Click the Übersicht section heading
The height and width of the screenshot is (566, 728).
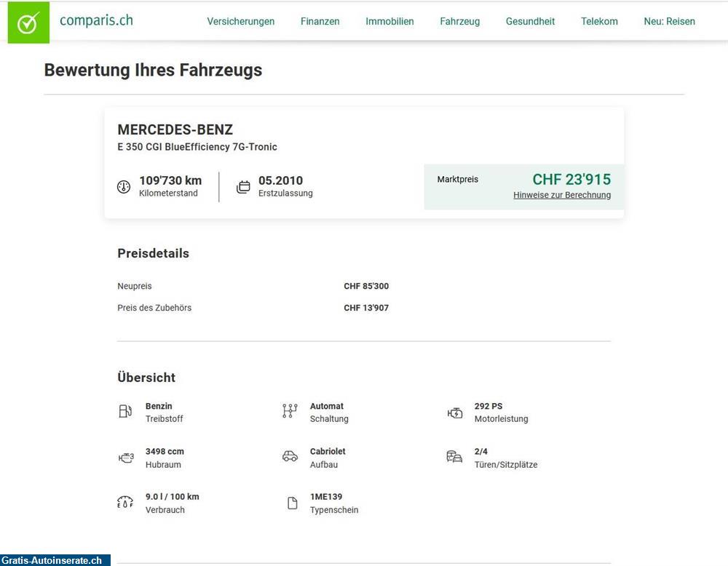(146, 378)
